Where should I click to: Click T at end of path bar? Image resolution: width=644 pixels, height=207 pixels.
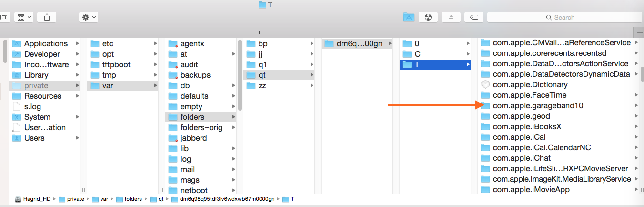[x=289, y=199]
